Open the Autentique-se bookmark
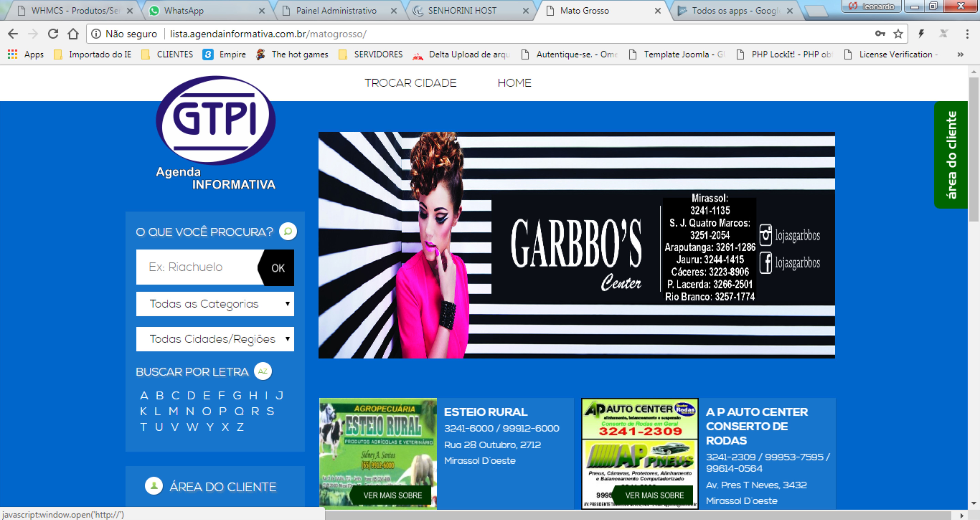This screenshot has width=980, height=520. pyautogui.click(x=569, y=54)
